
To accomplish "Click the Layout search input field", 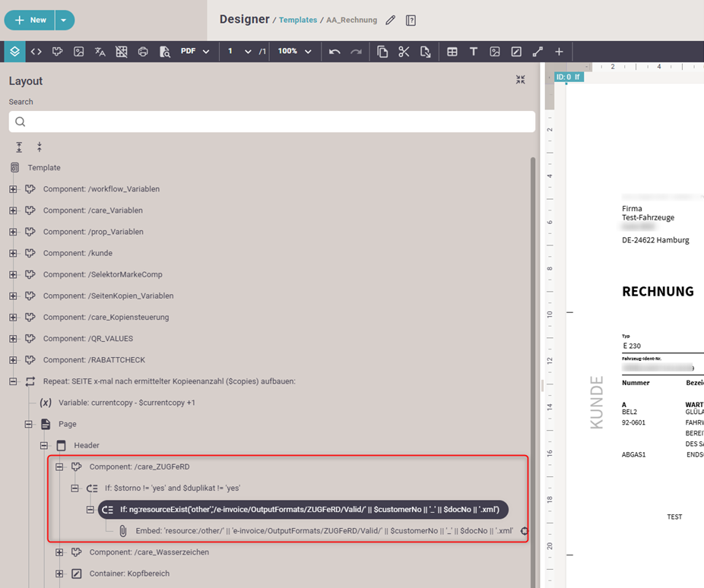I will click(x=272, y=122).
